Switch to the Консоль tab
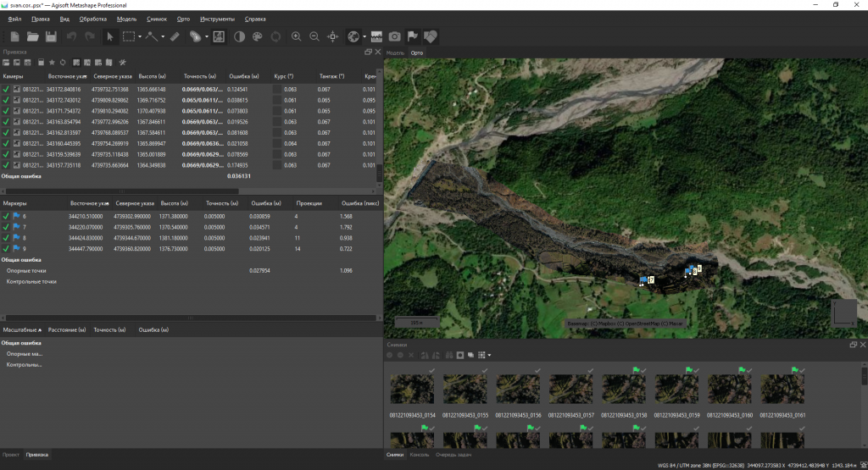Viewport: 868px width, 470px height. pyautogui.click(x=420, y=455)
